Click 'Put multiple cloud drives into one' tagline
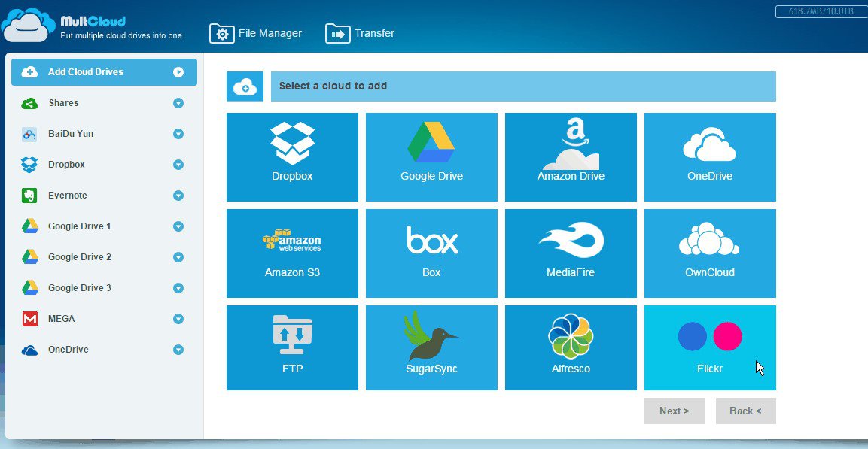Screen dimensions: 868x449 pyautogui.click(x=120, y=36)
